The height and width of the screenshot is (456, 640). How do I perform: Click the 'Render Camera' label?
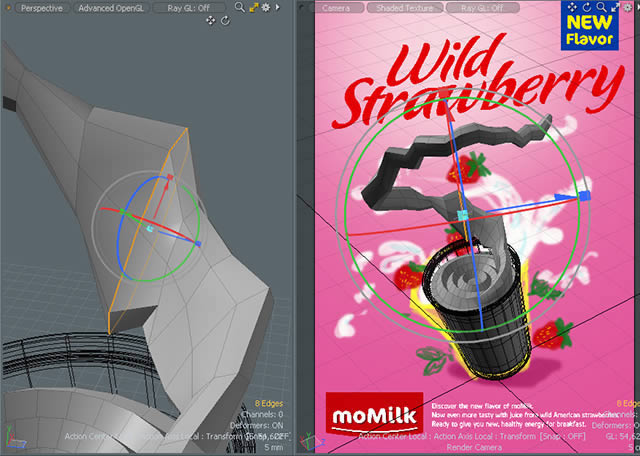tap(474, 447)
